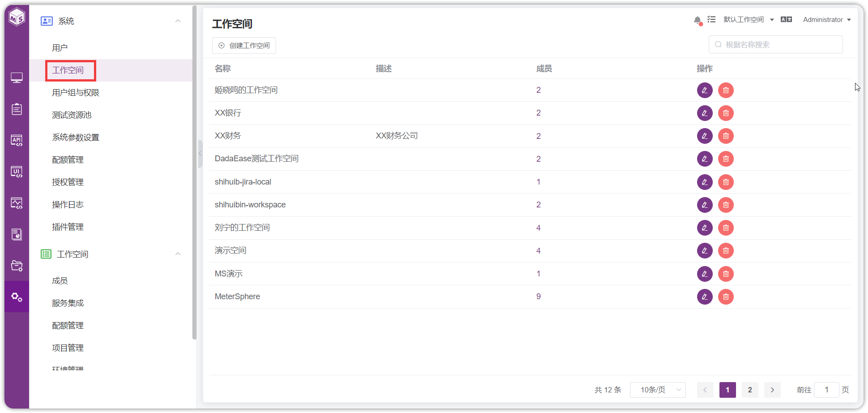Edit the 演示空间 workspace

[x=705, y=251]
